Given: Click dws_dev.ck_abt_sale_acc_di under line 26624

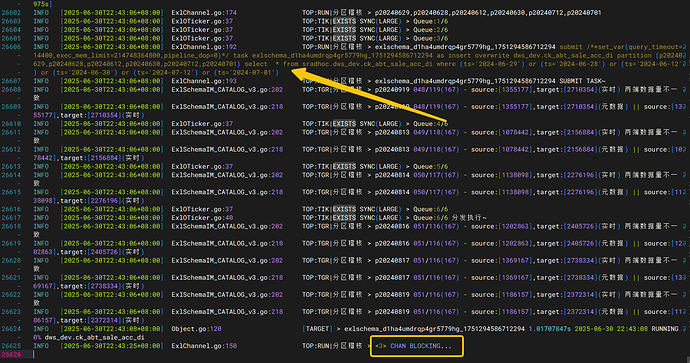Looking at the screenshot, I should (x=94, y=337).
